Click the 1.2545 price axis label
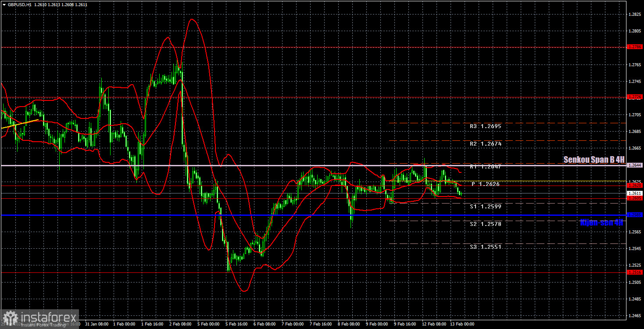The image size is (644, 329). (x=635, y=248)
